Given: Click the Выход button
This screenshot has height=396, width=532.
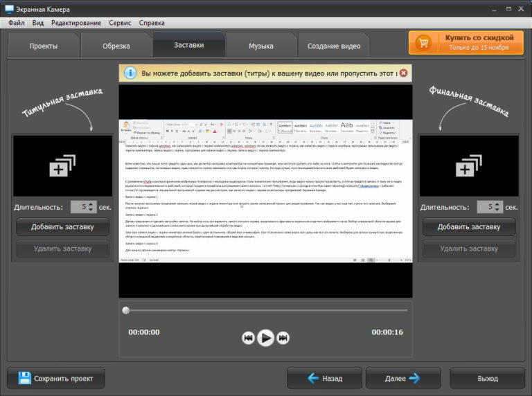Looking at the screenshot, I should (x=488, y=379).
